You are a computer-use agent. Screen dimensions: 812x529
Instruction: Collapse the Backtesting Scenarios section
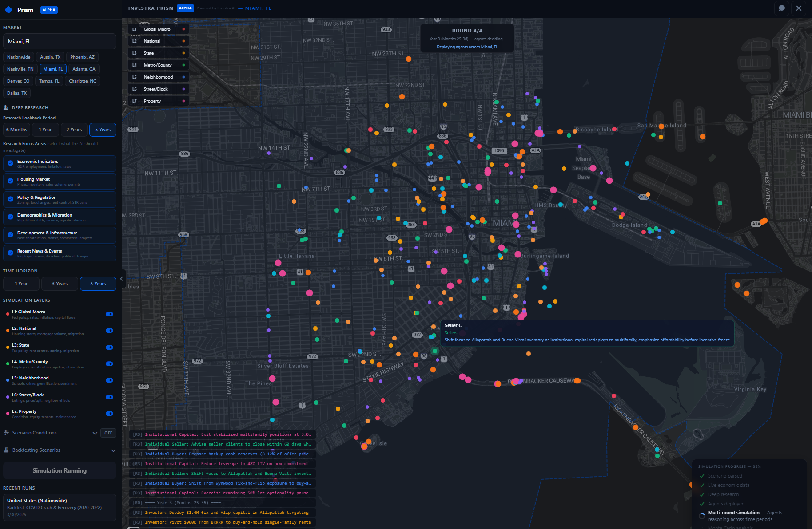(114, 450)
